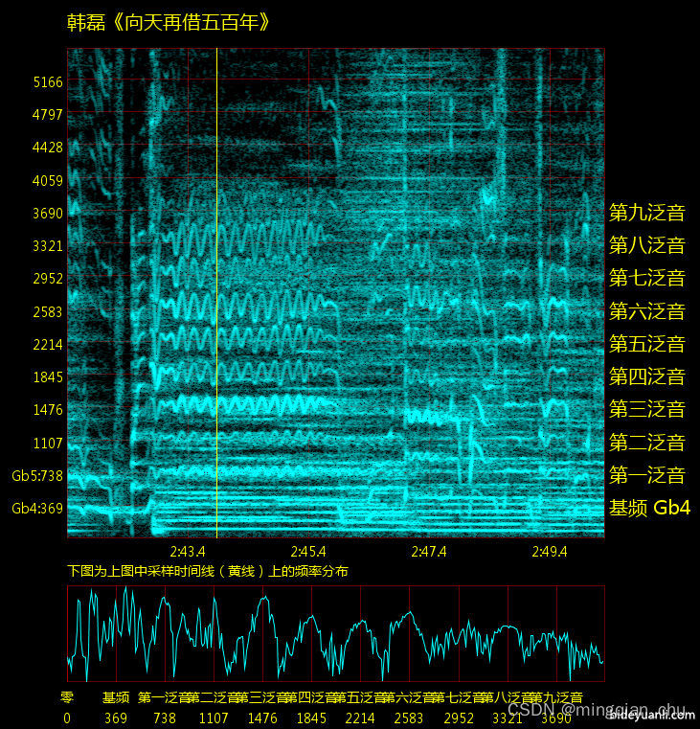Select the 第一泛音 harmonic label beside the spectrogram
Screen dimensions: 700x729
pos(647,475)
